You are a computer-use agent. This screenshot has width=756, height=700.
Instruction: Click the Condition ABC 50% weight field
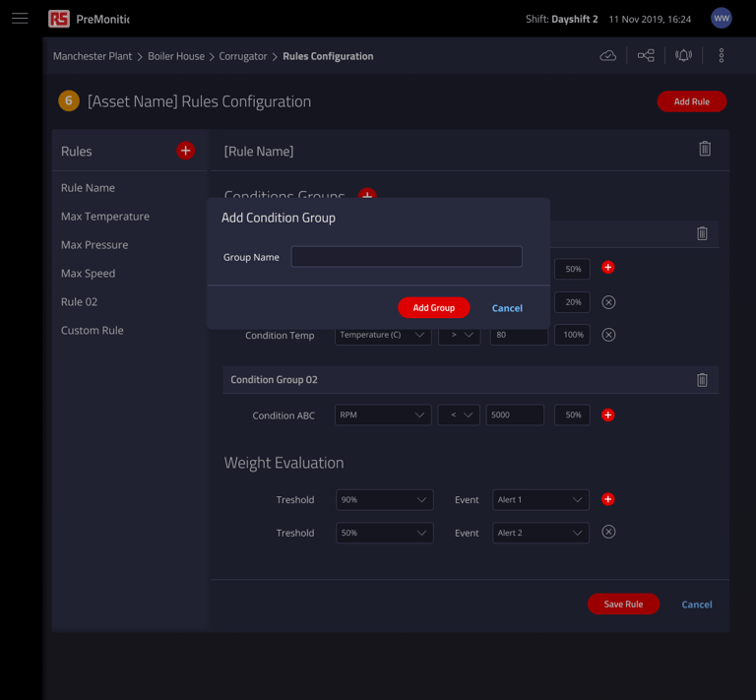[572, 414]
